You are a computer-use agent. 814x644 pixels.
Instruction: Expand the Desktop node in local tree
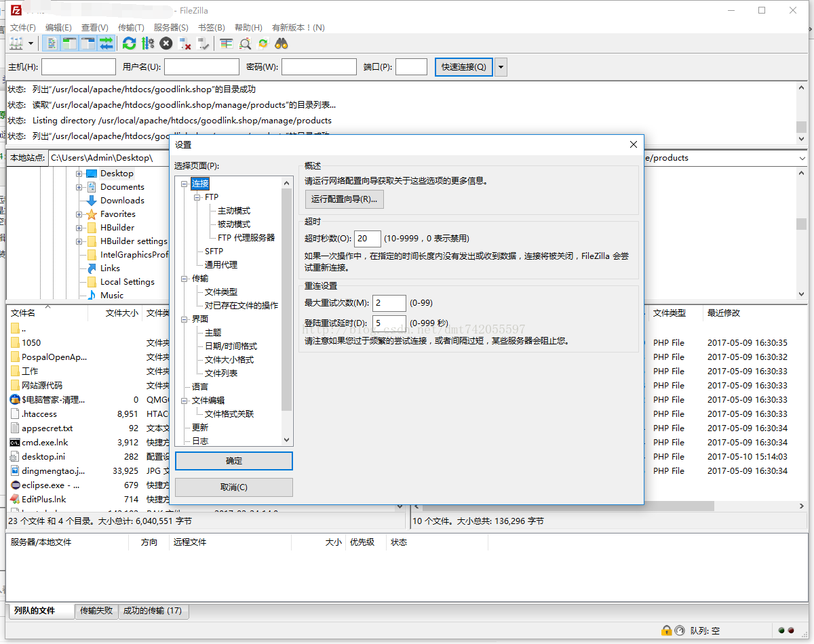[x=79, y=174]
